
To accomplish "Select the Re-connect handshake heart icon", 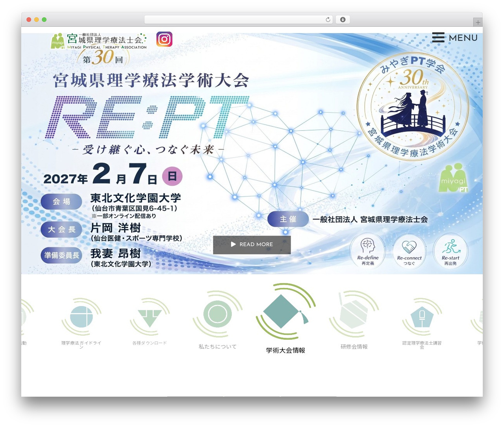I will 409,251.
